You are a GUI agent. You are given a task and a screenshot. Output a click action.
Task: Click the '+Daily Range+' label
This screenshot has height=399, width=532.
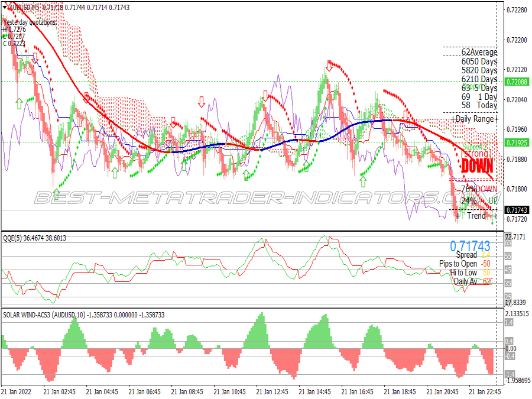click(474, 119)
